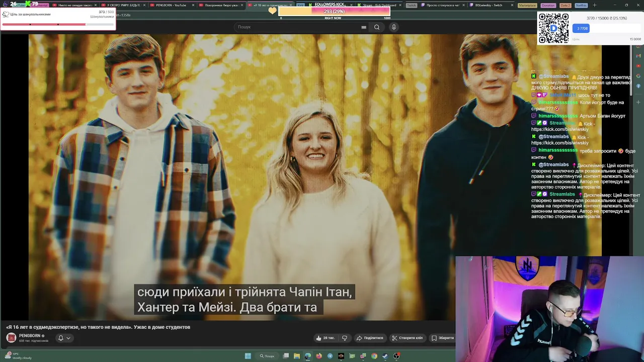Image resolution: width=644 pixels, height=362 pixels.
Task: Switch to 'Никто не ожидал такого' tab
Action: 74,5
